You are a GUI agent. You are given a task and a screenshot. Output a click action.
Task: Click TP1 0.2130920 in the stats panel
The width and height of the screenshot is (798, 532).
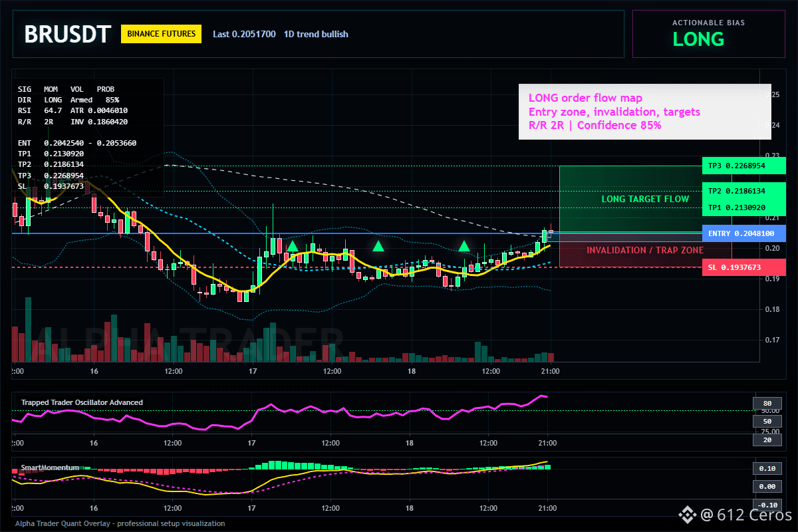click(51, 153)
